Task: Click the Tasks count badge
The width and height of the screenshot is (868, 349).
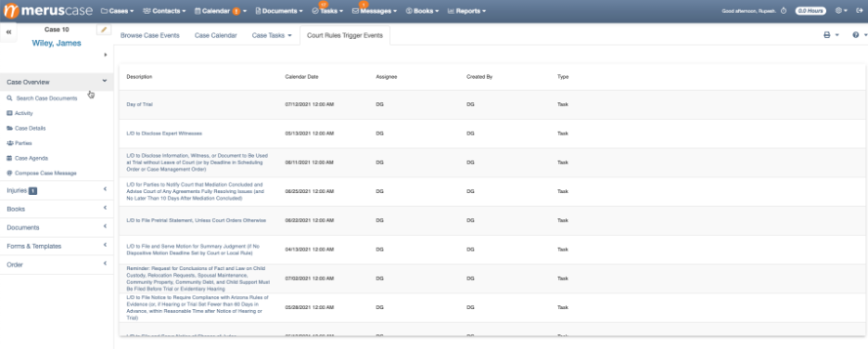Action: point(324,5)
